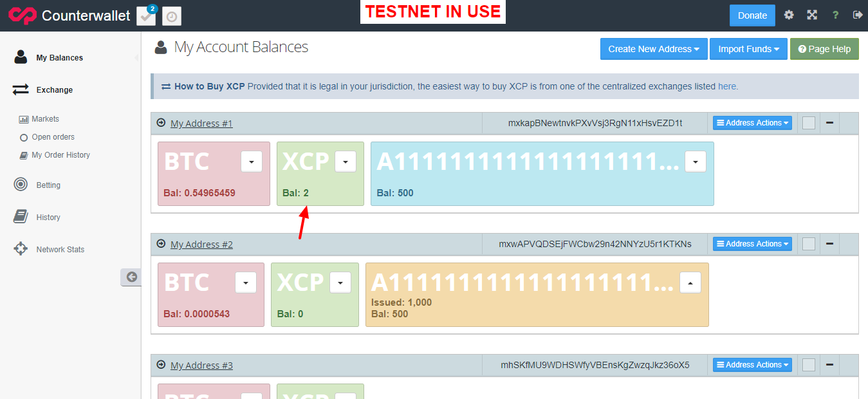Tick the checkbox for My Address #2
Viewport: 868px width, 399px height.
(809, 244)
